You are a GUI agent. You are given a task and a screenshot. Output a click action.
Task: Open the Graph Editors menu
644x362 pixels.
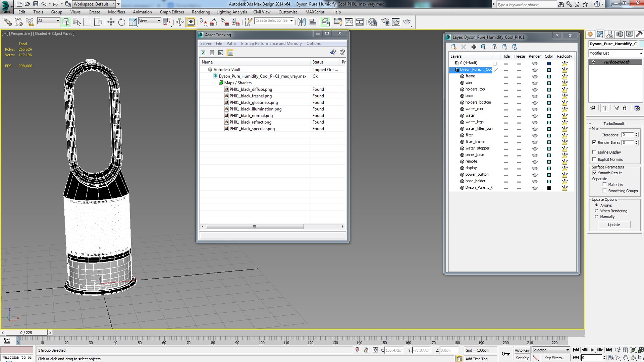(x=172, y=12)
